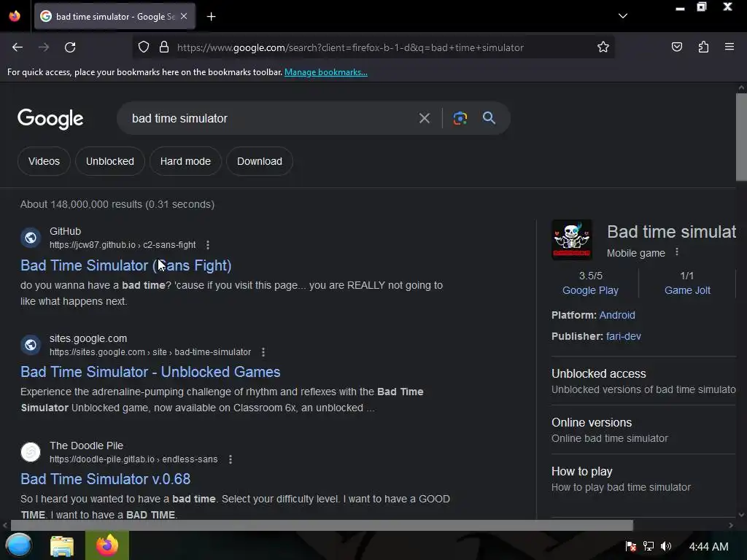
Task: Click the Bad time simulator game thumbnail
Action: click(x=572, y=239)
